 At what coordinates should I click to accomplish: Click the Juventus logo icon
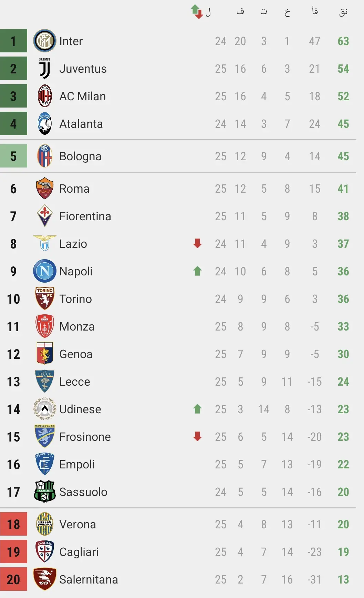tap(44, 68)
